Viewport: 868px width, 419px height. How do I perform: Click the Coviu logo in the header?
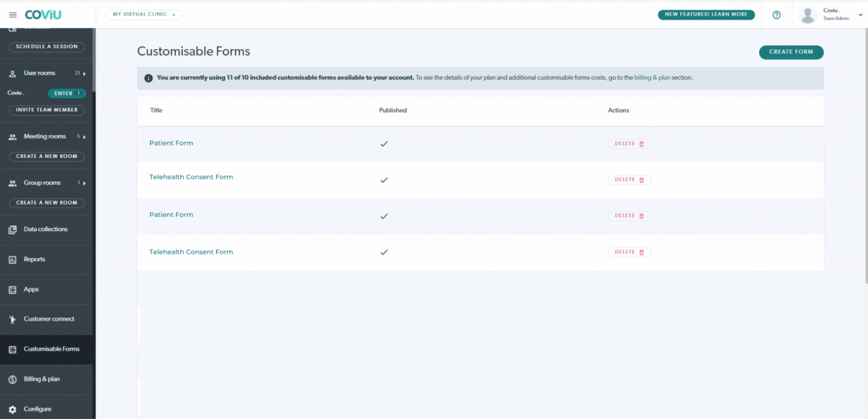[43, 14]
